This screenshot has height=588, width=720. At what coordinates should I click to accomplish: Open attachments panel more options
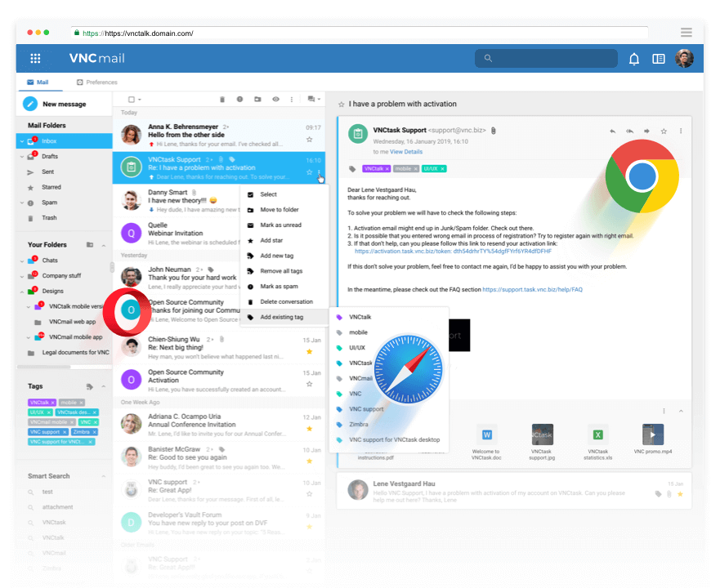(x=664, y=411)
